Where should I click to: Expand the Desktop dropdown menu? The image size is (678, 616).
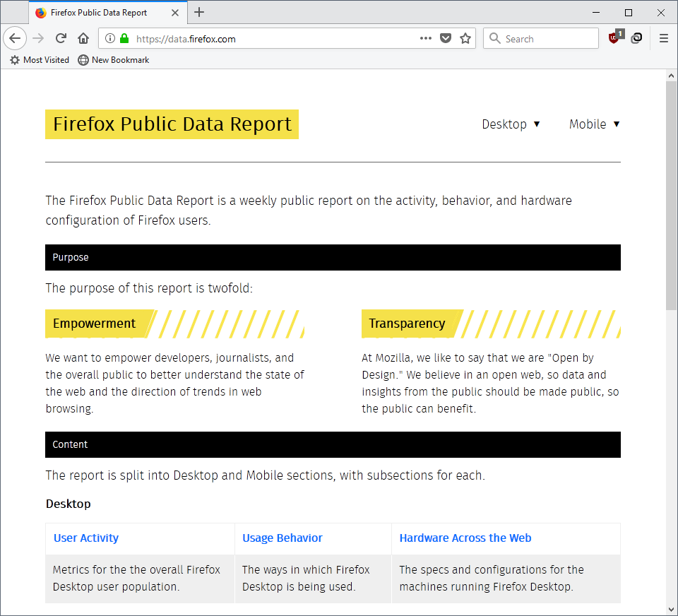tap(511, 124)
